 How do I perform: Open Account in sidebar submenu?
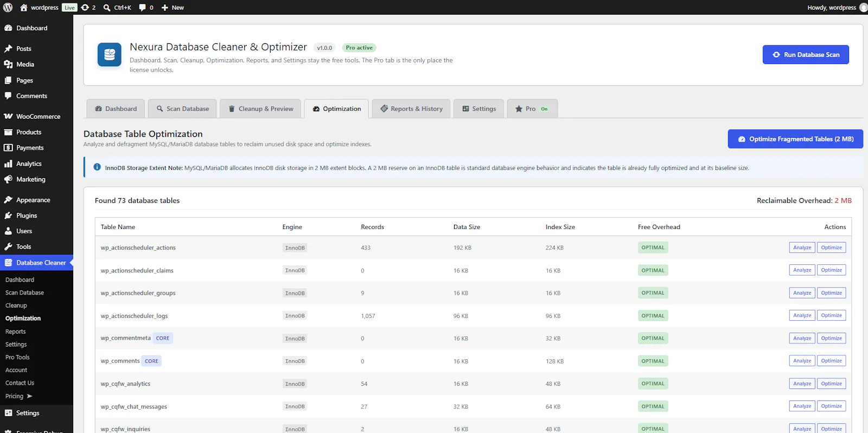(x=16, y=370)
